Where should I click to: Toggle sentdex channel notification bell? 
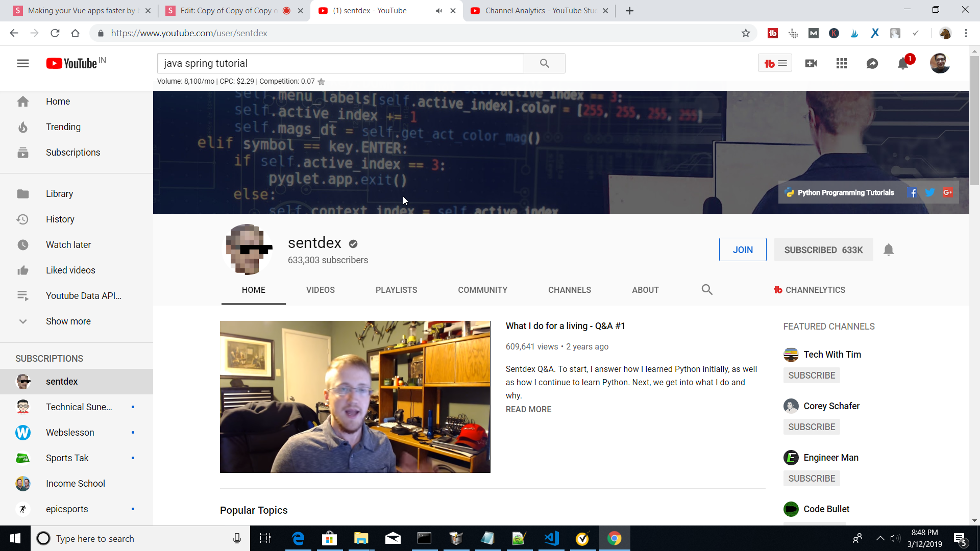coord(888,249)
